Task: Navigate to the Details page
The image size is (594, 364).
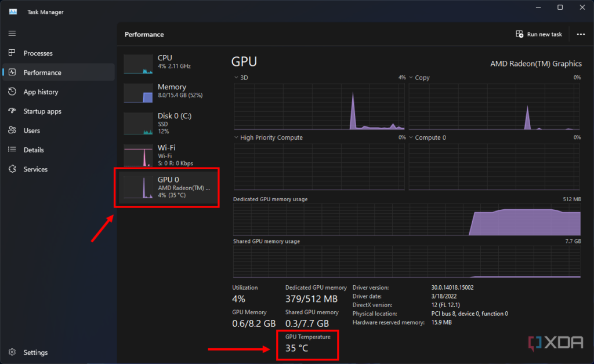Action: pyautogui.click(x=34, y=150)
